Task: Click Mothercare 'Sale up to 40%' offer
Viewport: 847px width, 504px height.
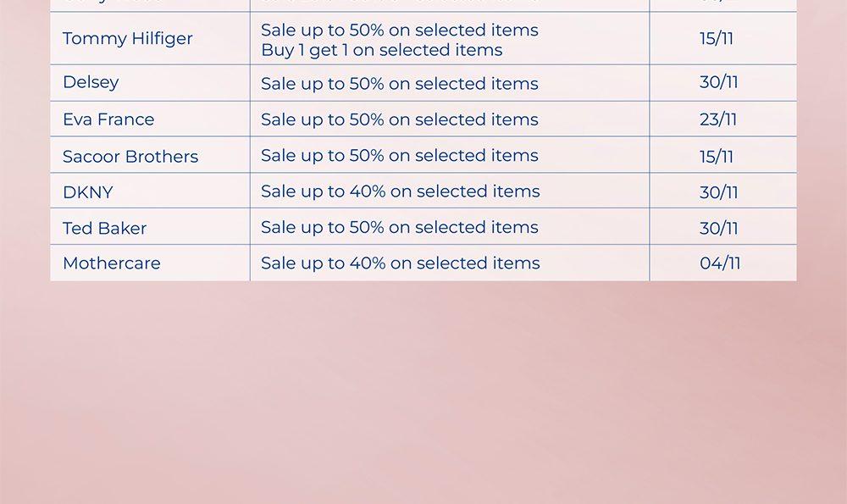Action: point(400,263)
